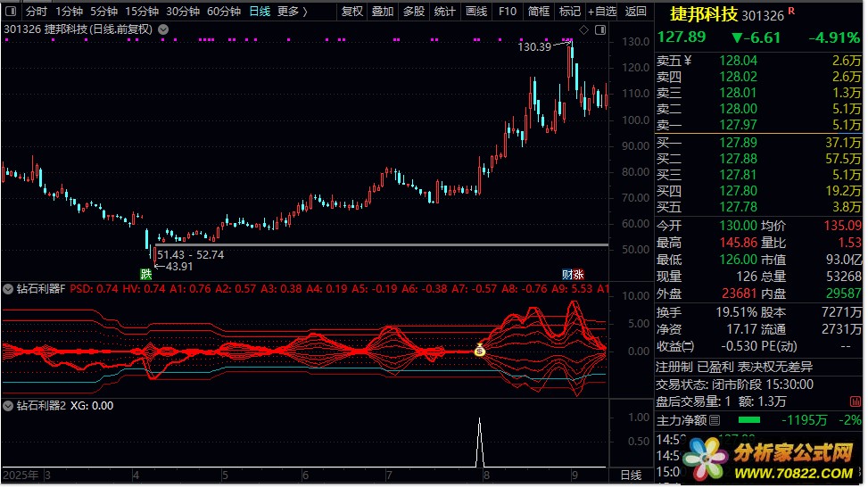The width and height of the screenshot is (868, 488).
Task: Expand the 钻石利器2 indicator dropdown
Action: (8, 406)
